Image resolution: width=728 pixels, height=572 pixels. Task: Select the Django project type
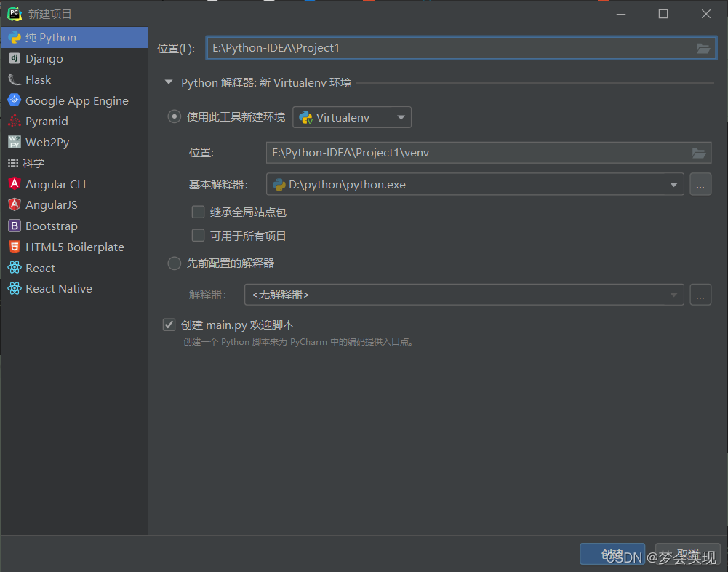pos(74,58)
